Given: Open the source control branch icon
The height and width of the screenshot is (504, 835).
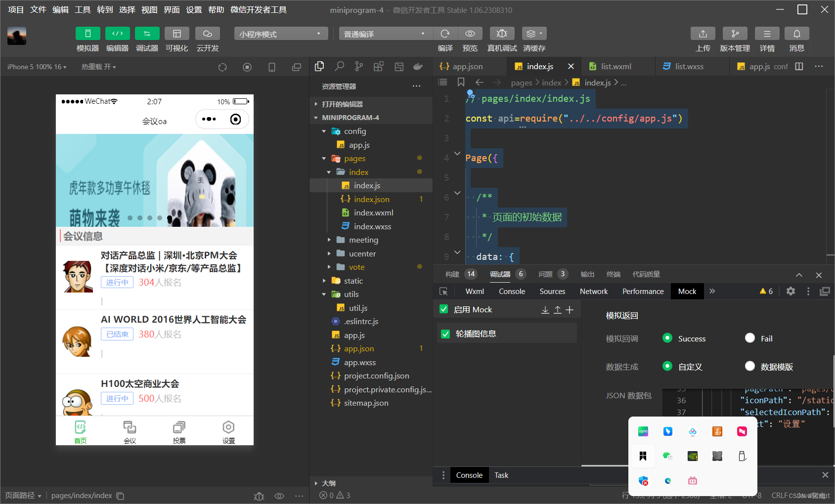Looking at the screenshot, I should (x=359, y=66).
